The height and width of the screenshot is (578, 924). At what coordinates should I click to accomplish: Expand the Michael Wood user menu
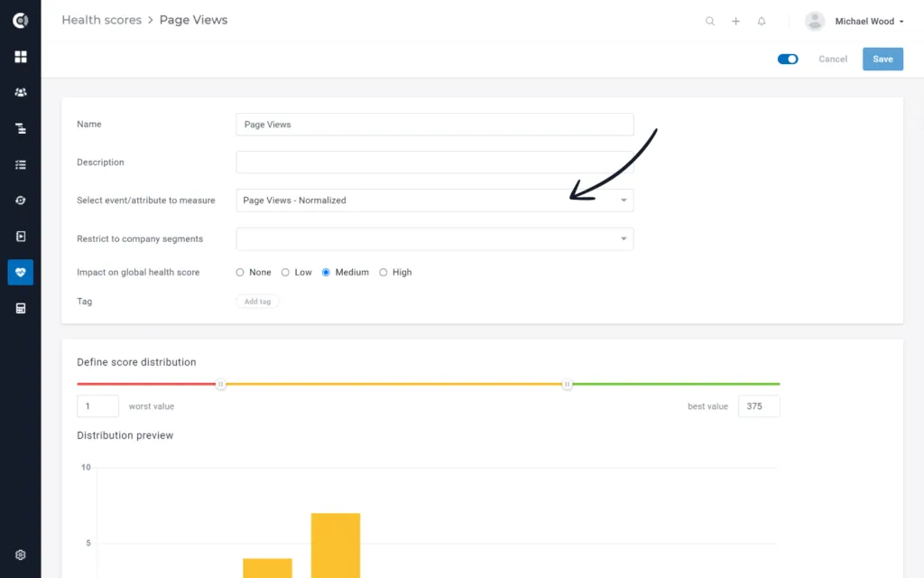[869, 22]
